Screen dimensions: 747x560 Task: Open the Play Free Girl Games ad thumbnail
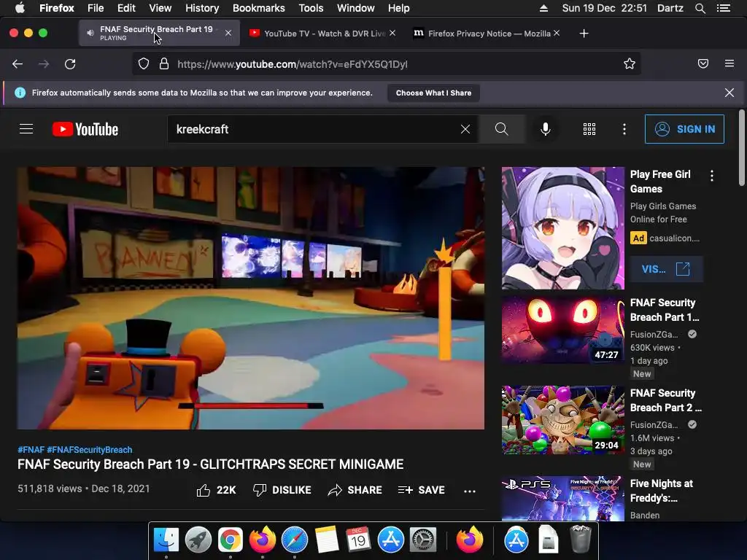[x=562, y=228]
